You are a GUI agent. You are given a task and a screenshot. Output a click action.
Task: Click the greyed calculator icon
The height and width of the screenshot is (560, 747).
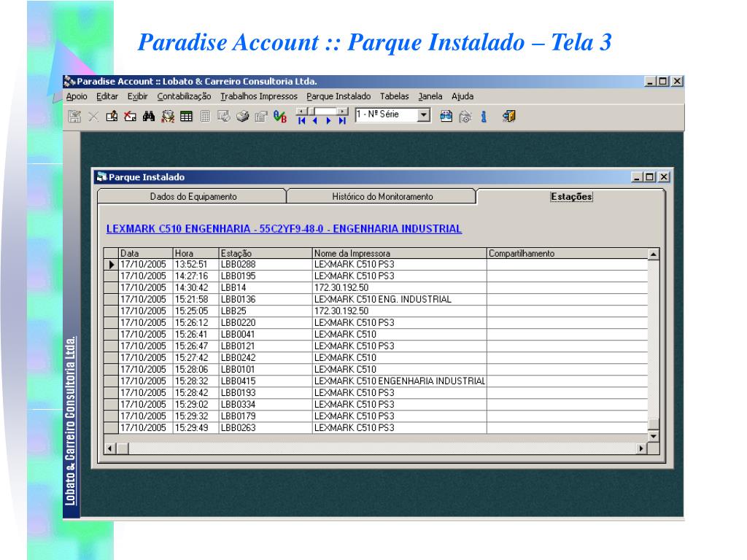pos(205,116)
